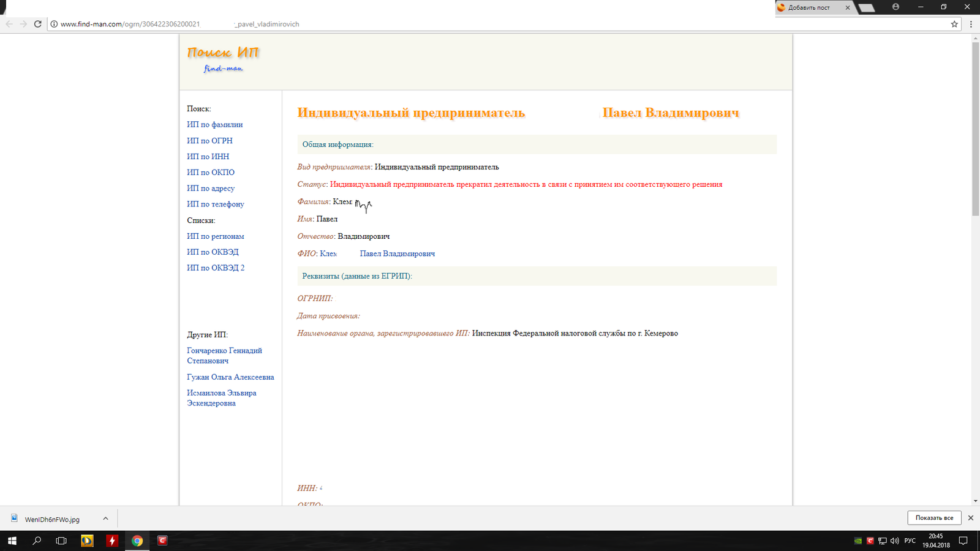Open Task View on taskbar
Image resolution: width=980 pixels, height=551 pixels.
click(x=61, y=541)
